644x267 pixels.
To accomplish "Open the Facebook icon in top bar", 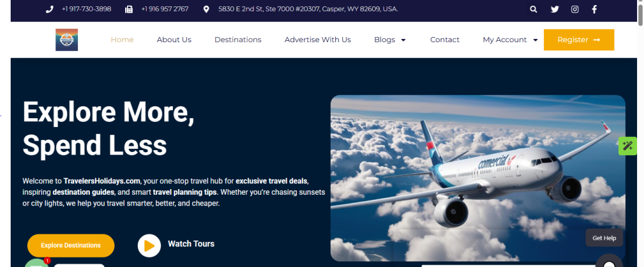I will tap(594, 9).
